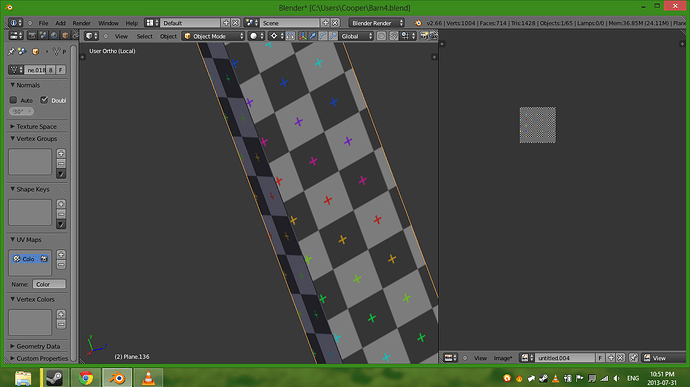Add a new UV map
690x387 pixels.
[61, 254]
